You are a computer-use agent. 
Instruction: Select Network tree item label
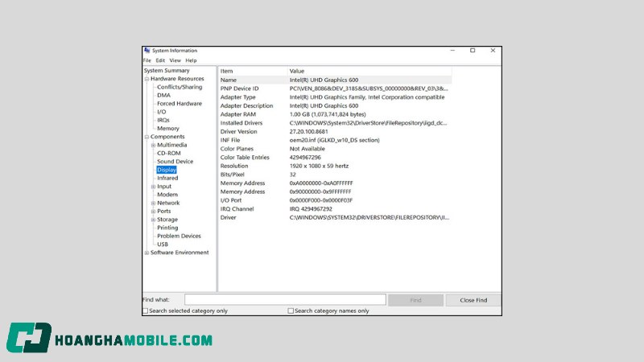[168, 203]
